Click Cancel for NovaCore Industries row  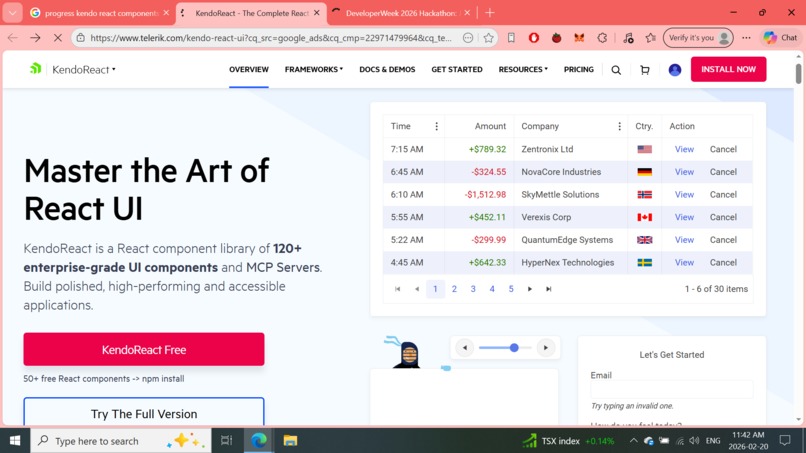click(x=723, y=172)
